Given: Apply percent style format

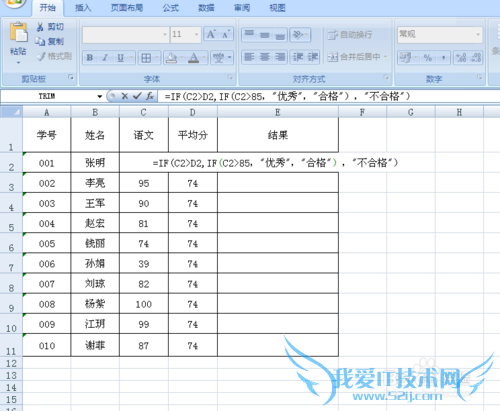Looking at the screenshot, I should coord(428,58).
